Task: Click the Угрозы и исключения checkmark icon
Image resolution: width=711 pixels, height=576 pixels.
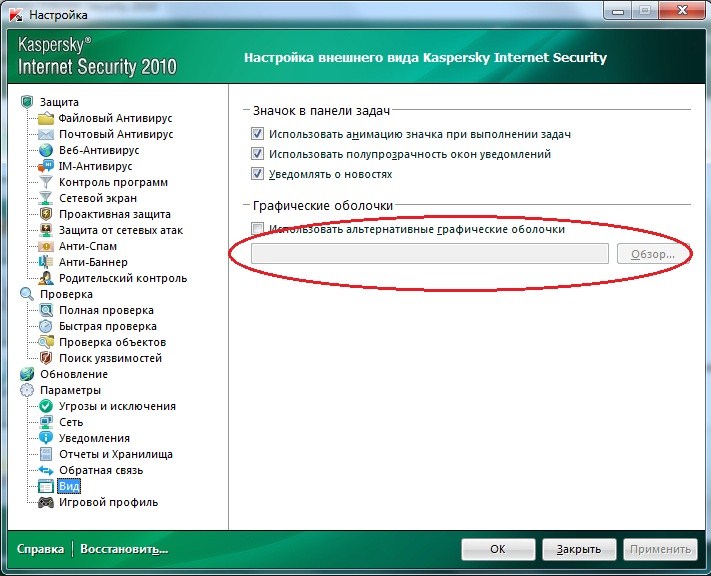Action: pyautogui.click(x=46, y=406)
